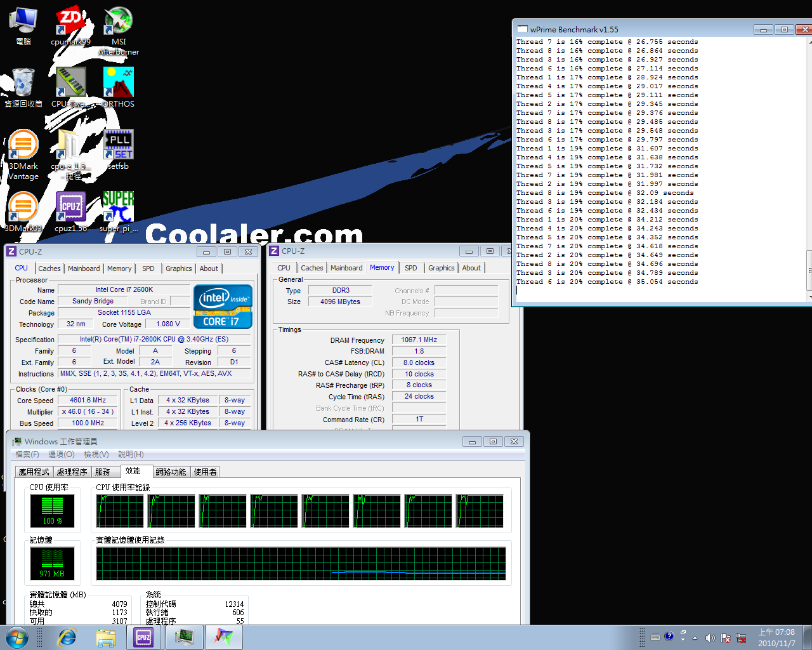
Task: Show hidden tray icons arrow
Action: pos(695,638)
